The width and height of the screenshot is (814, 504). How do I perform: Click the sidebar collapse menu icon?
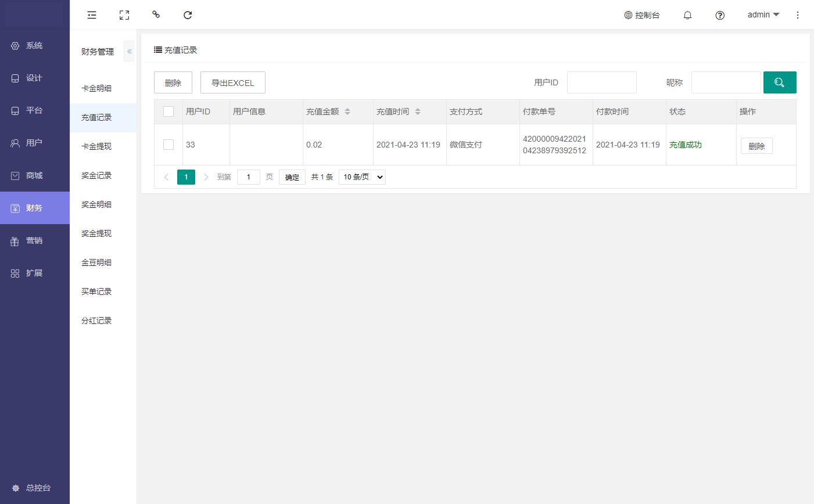[92, 15]
